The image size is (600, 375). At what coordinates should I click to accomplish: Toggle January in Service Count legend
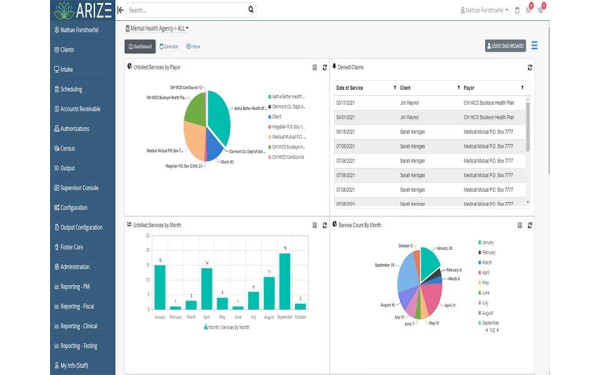pyautogui.click(x=486, y=242)
